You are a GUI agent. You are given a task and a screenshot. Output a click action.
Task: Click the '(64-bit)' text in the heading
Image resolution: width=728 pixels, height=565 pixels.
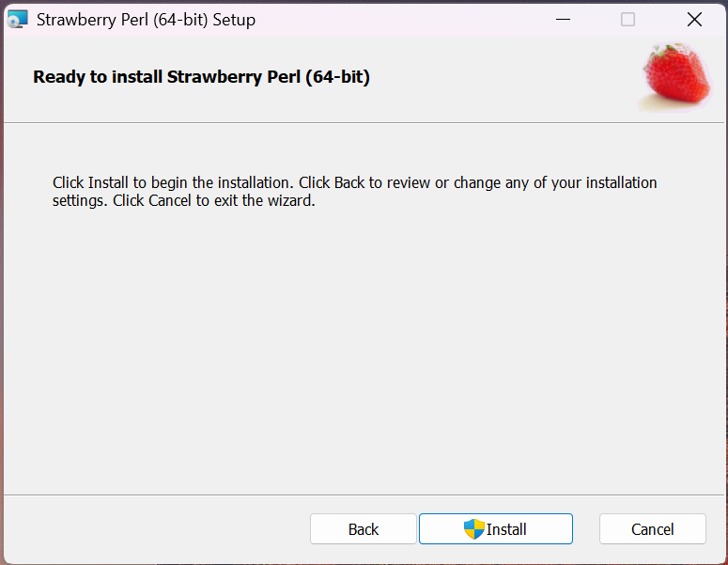337,77
